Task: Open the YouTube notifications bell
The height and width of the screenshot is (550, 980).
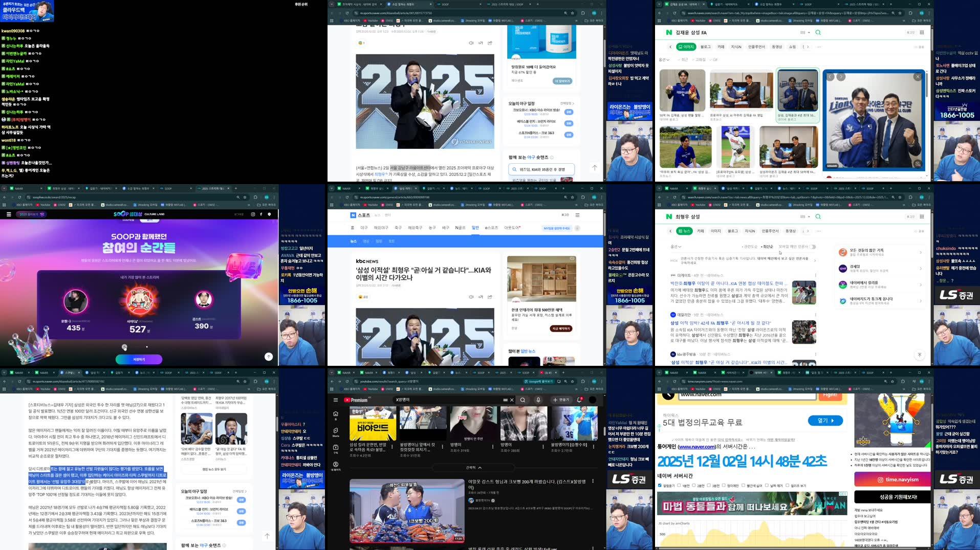Action: click(x=578, y=400)
